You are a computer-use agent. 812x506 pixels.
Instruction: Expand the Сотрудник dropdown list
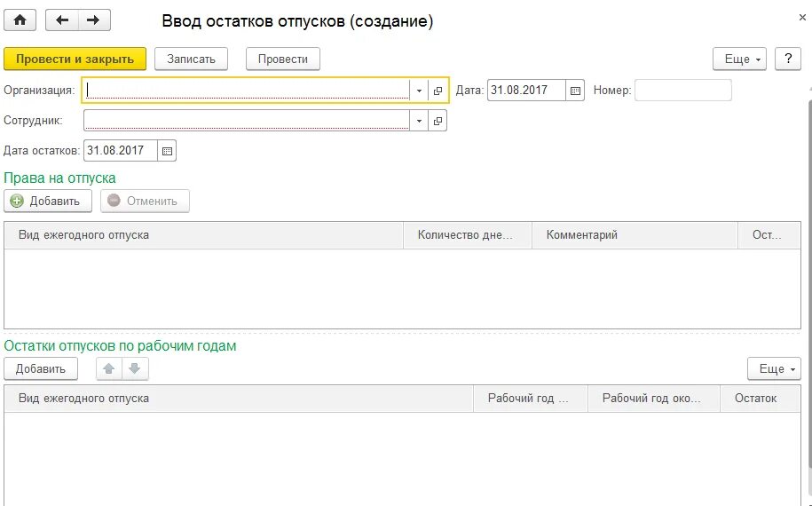click(419, 121)
